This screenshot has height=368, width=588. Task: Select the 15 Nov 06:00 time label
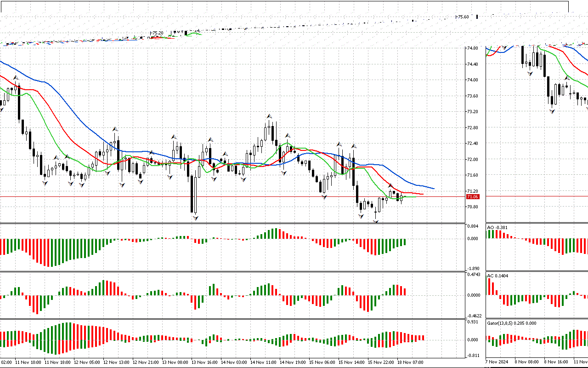point(322,362)
